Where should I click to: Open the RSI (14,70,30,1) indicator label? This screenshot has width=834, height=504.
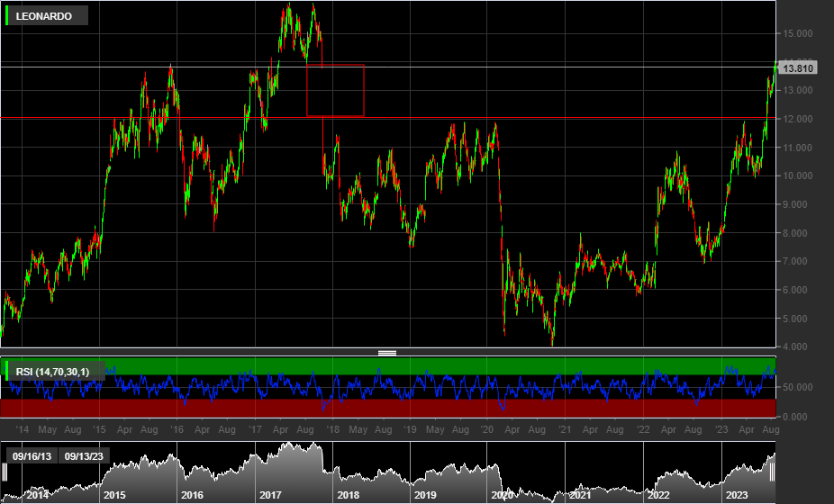click(x=51, y=371)
